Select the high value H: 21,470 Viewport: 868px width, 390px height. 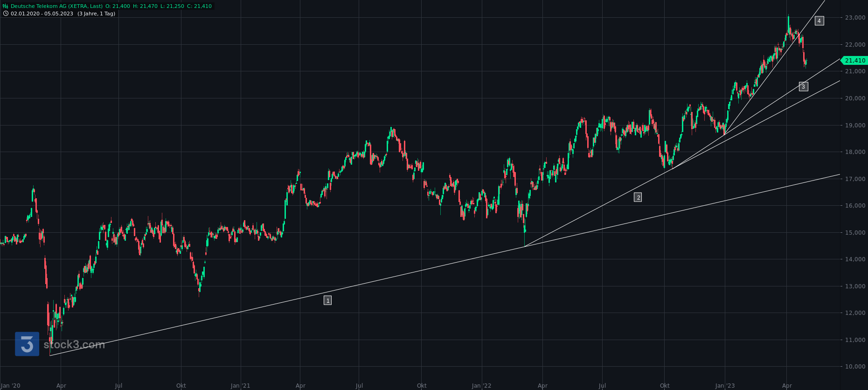[145, 6]
